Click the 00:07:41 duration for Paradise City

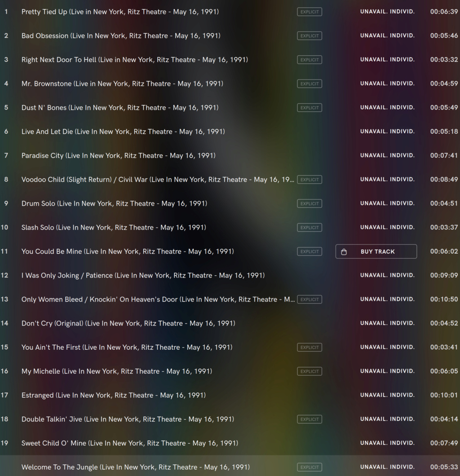(444, 155)
